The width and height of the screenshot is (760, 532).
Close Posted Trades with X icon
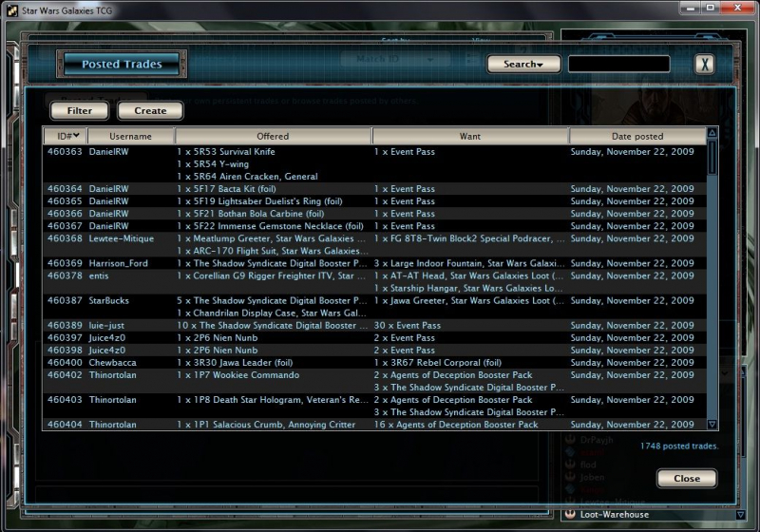(x=705, y=64)
